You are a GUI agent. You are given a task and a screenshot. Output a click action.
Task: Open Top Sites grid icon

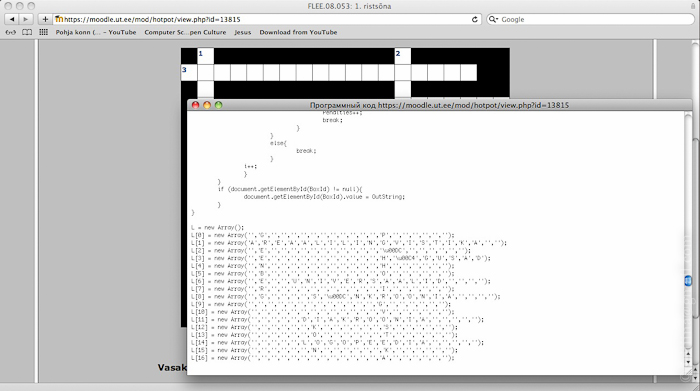coord(43,32)
